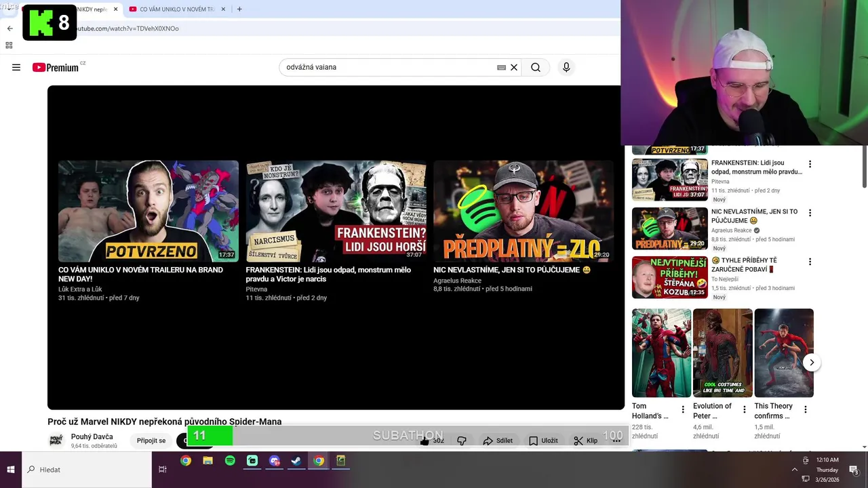868x488 pixels.
Task: Open first Chrome icon on taskbar
Action: (186, 461)
